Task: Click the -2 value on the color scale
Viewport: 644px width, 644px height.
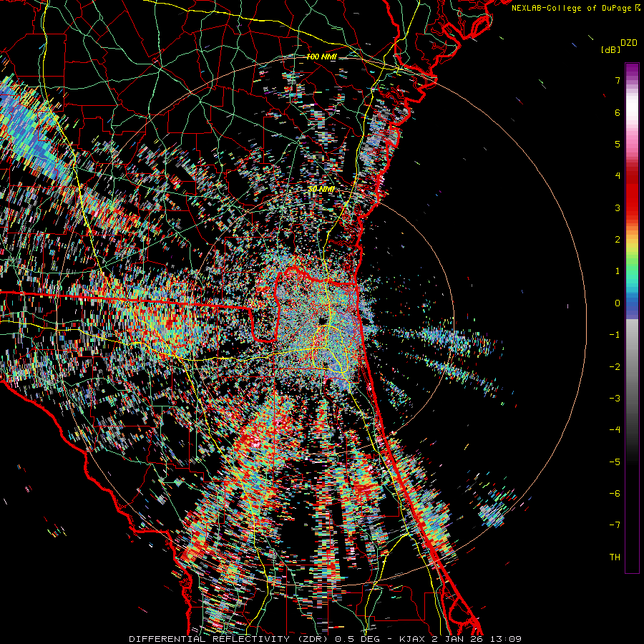Action: (x=615, y=367)
